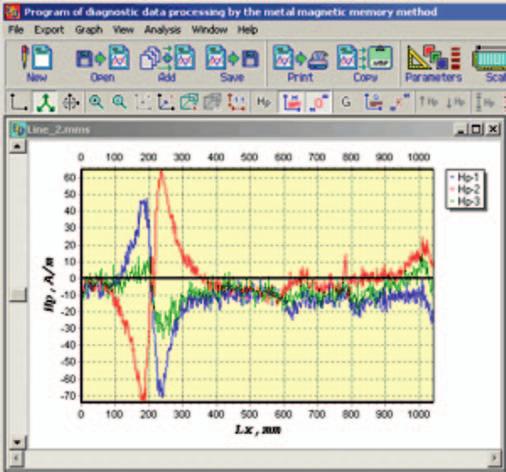Image resolution: width=506 pixels, height=472 pixels.
Task: Click the gradient graph axes icon
Action: [373, 102]
